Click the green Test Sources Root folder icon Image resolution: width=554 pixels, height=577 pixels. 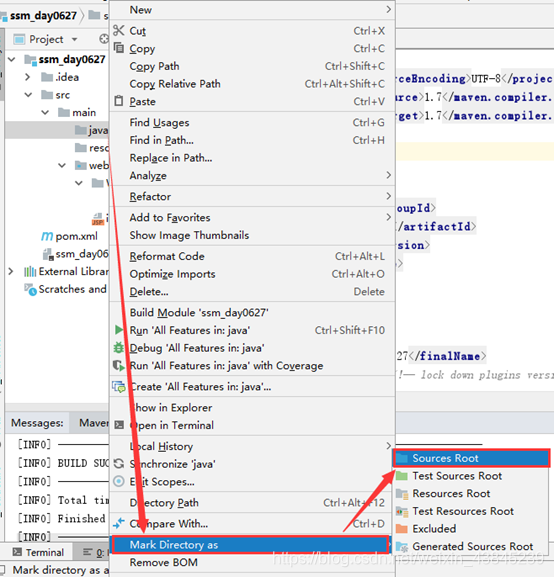pos(402,476)
